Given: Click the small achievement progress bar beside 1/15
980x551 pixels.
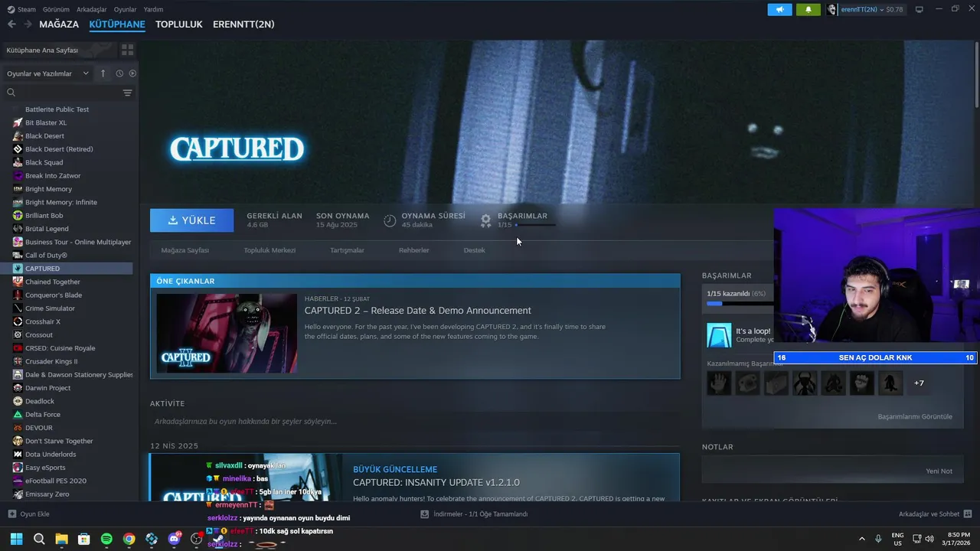Looking at the screenshot, I should pos(535,225).
